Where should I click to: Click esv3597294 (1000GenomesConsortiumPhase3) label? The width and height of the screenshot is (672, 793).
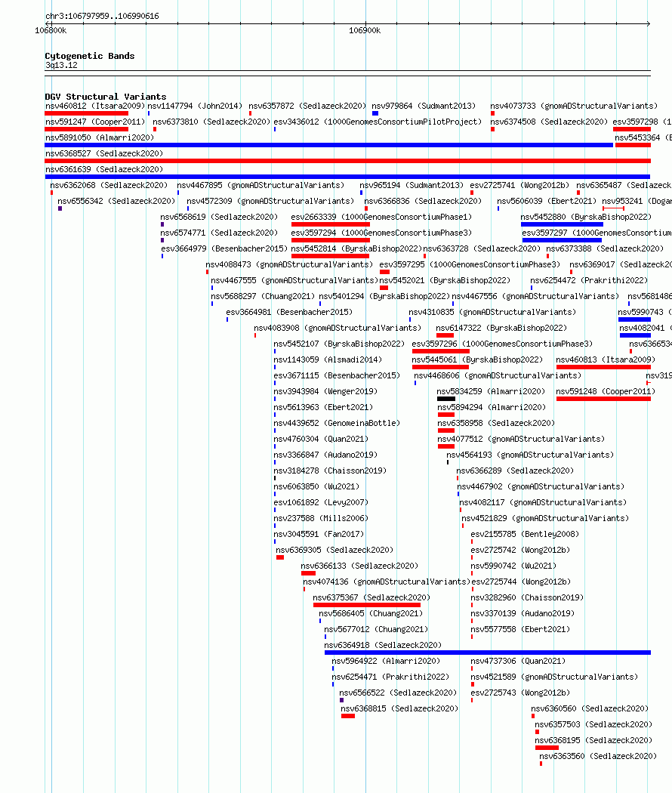[x=381, y=233]
